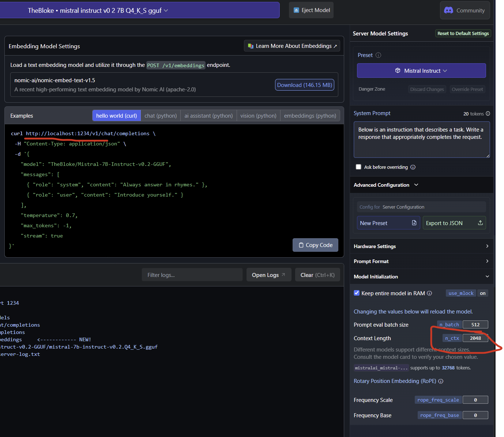Toggle the use_mlock on switch
Screen dimensions: 504x437
(482, 293)
